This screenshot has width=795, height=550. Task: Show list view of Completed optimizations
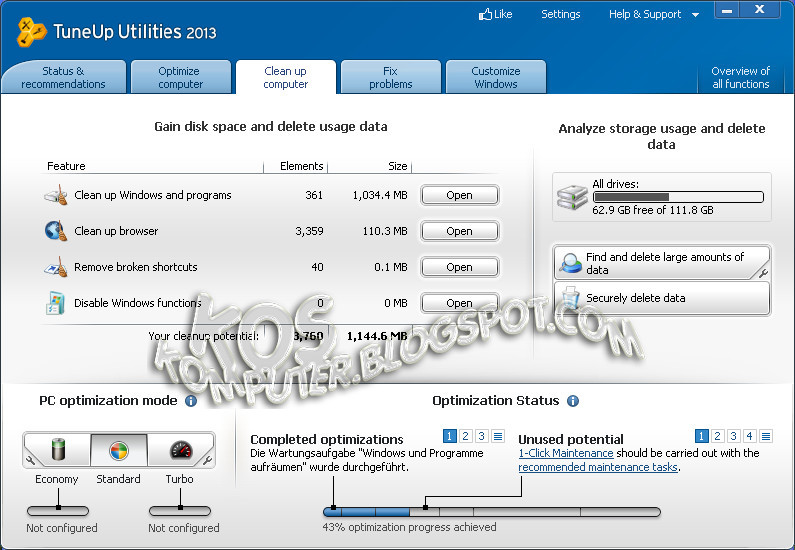point(498,436)
